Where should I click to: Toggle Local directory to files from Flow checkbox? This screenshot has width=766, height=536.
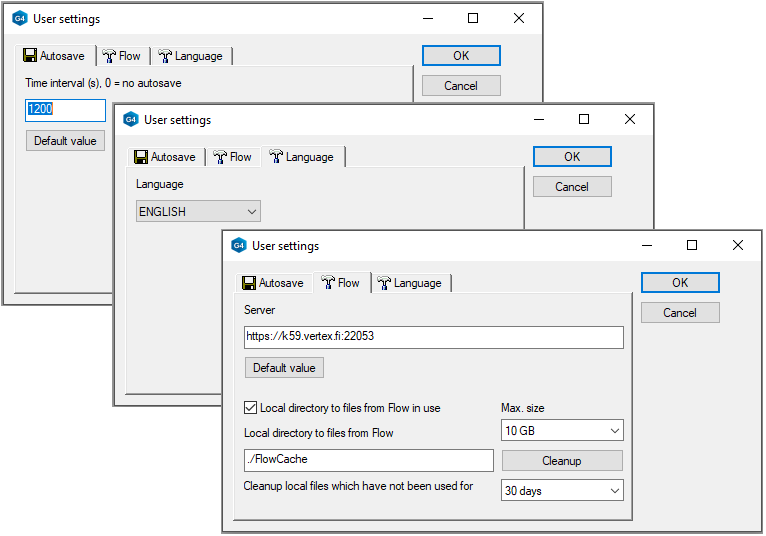pos(251,408)
